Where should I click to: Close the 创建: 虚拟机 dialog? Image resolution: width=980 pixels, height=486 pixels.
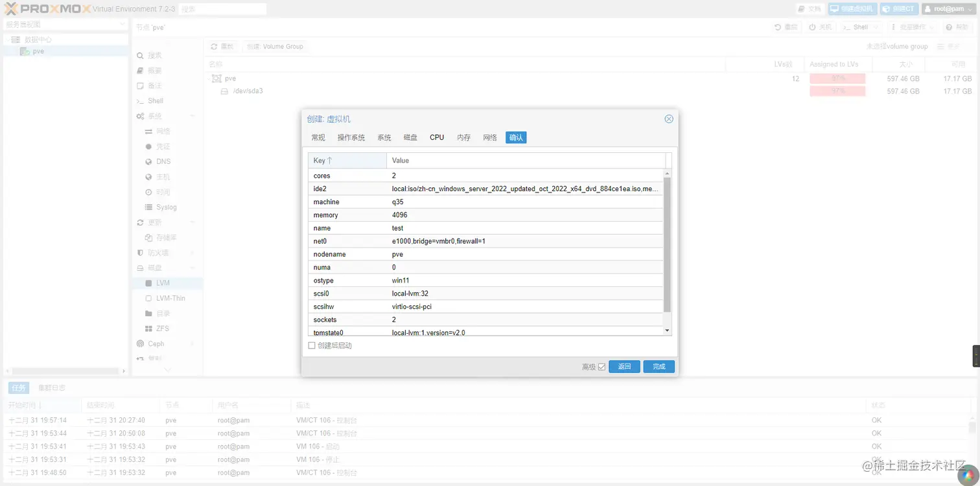[669, 119]
